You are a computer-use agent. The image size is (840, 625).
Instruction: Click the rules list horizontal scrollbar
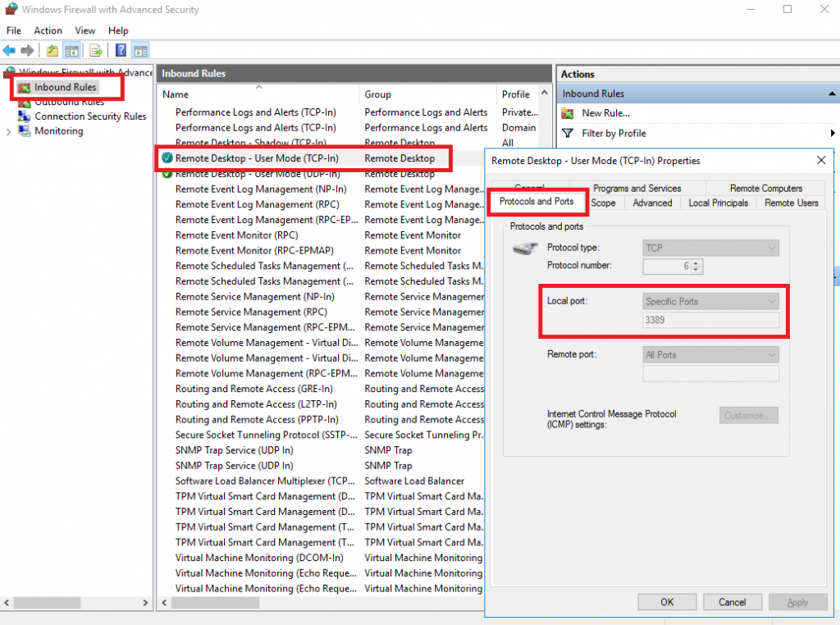[x=216, y=603]
